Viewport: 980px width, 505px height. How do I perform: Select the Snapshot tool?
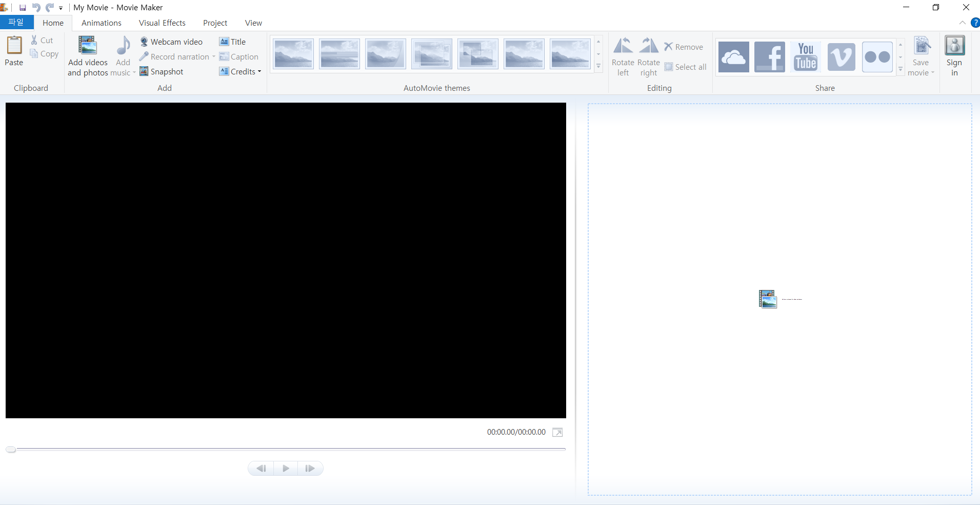[x=161, y=71]
